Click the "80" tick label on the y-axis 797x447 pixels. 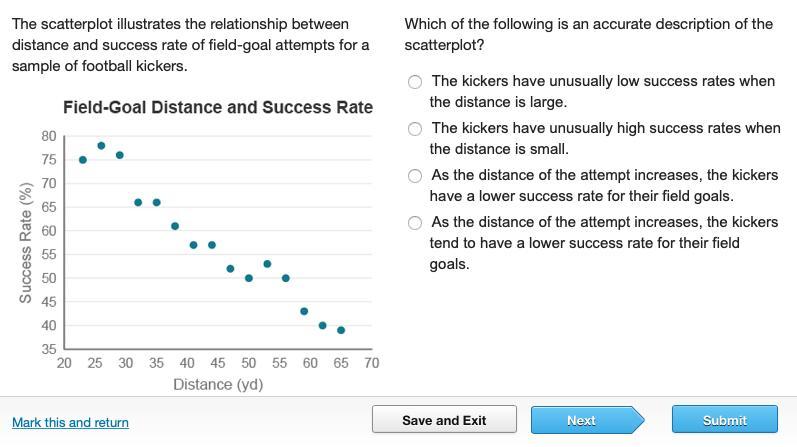49,136
